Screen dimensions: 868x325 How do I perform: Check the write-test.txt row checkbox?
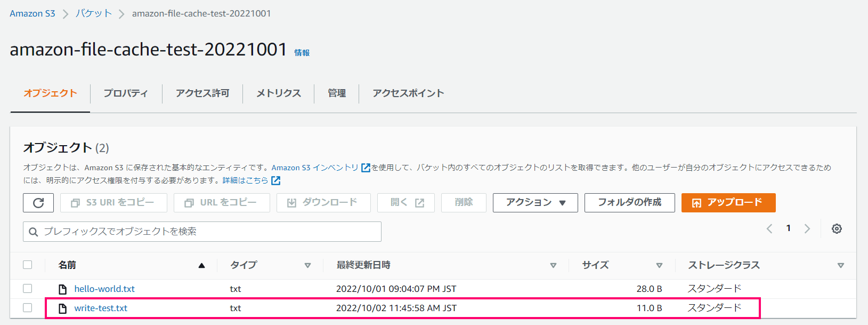28,308
